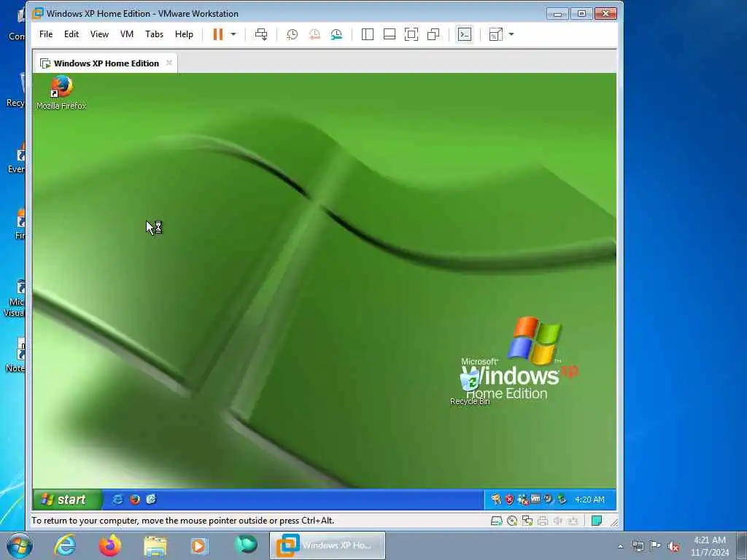747x560 pixels.
Task: Click the red security shield in XP tray
Action: (x=509, y=499)
